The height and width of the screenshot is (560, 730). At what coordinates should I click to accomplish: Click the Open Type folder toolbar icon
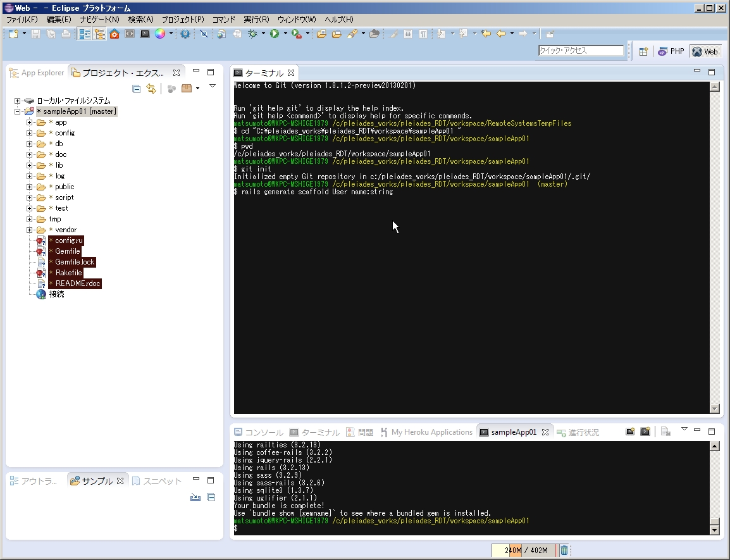tap(321, 34)
